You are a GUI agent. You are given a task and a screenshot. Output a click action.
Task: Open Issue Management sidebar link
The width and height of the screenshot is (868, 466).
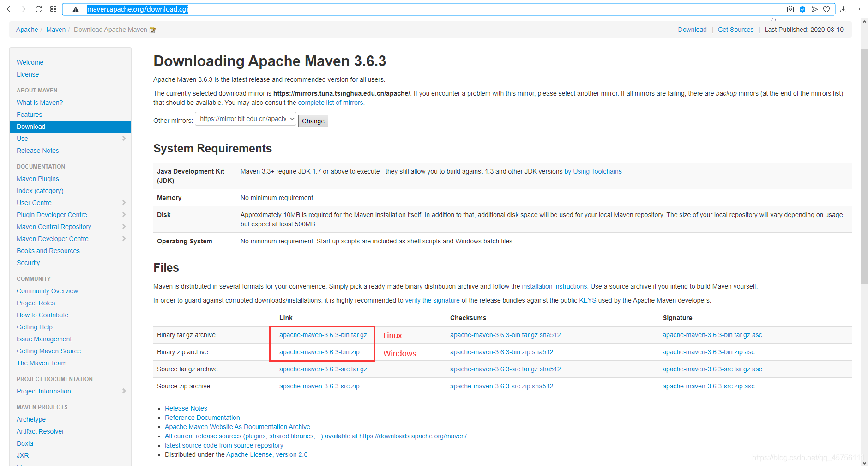point(44,339)
